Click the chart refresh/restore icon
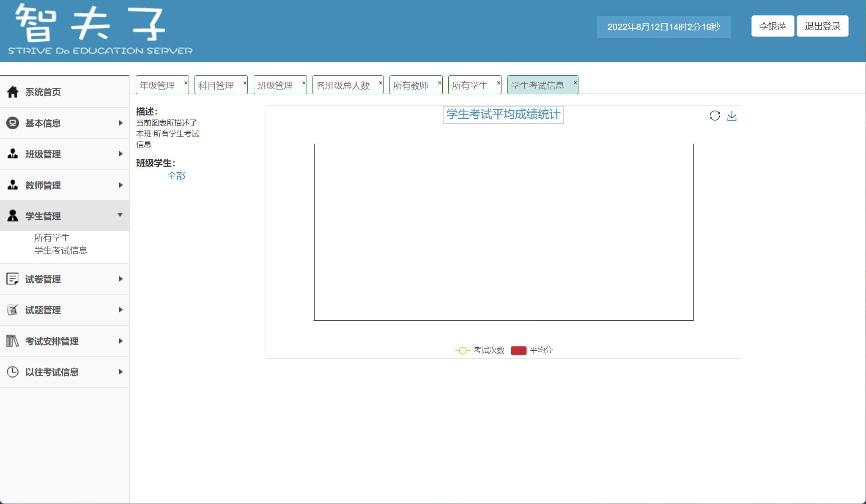The width and height of the screenshot is (866, 504). pos(715,116)
